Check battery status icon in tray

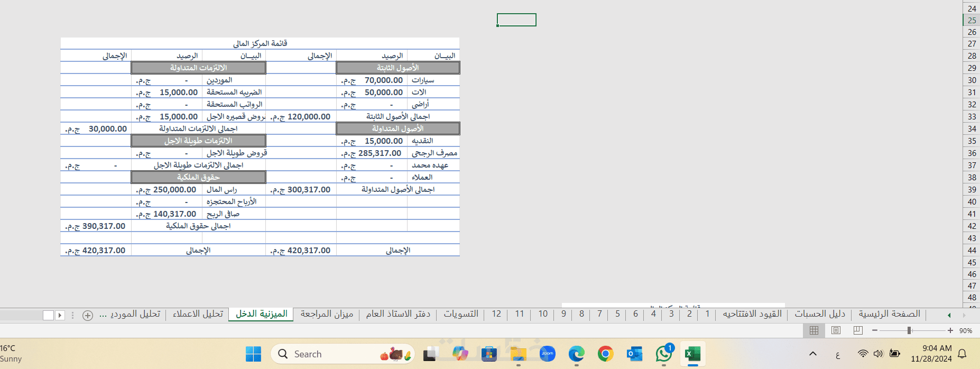pyautogui.click(x=894, y=354)
